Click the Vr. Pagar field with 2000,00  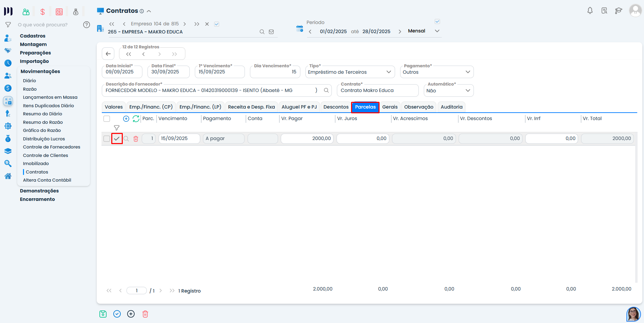(307, 139)
